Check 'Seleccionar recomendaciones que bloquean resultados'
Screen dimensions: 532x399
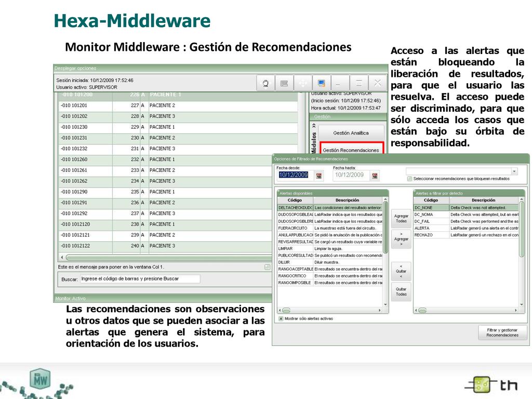tap(409, 179)
